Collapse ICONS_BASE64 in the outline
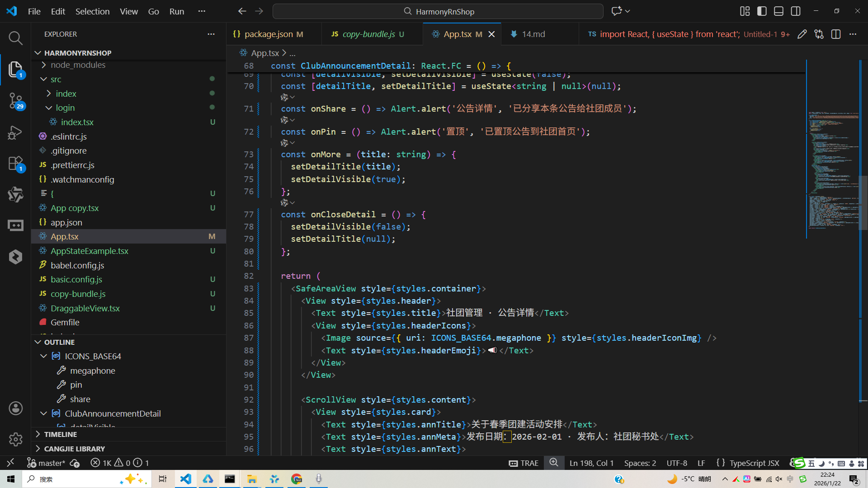 tap(44, 357)
